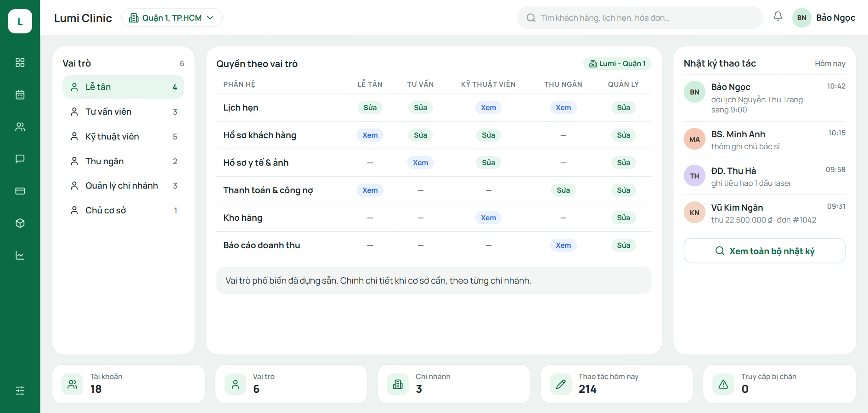Click the Sửa badge for Lịch hẹn under Lễ tân
This screenshot has width=868, height=413.
click(370, 107)
